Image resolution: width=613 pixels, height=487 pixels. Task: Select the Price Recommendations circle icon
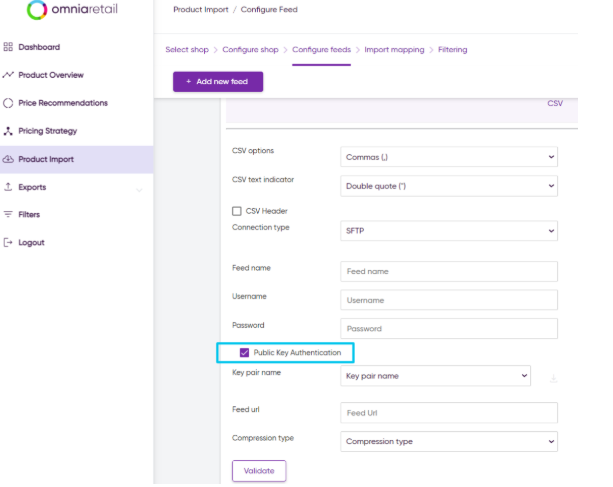click(8, 103)
